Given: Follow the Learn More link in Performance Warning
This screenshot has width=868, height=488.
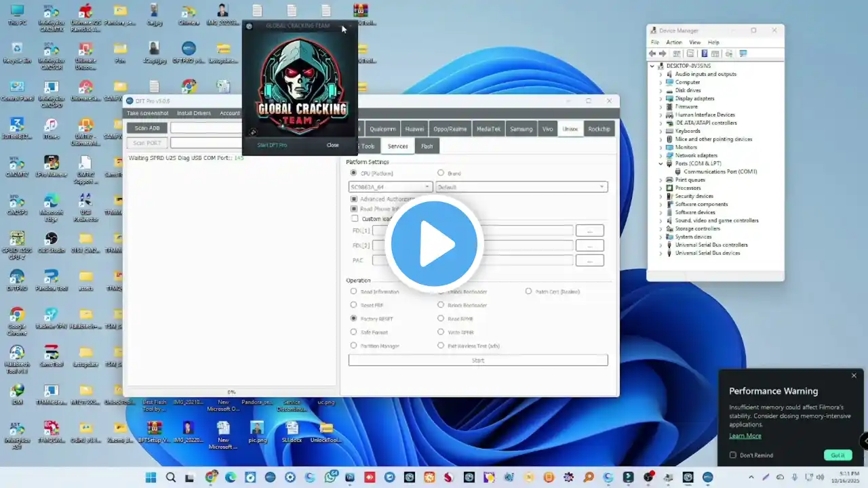Looking at the screenshot, I should pos(745,436).
